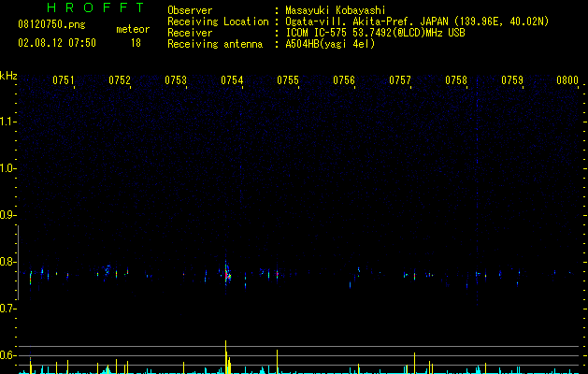Click the 0.9 kHz axis label
588x374 pixels.
pos(7,215)
